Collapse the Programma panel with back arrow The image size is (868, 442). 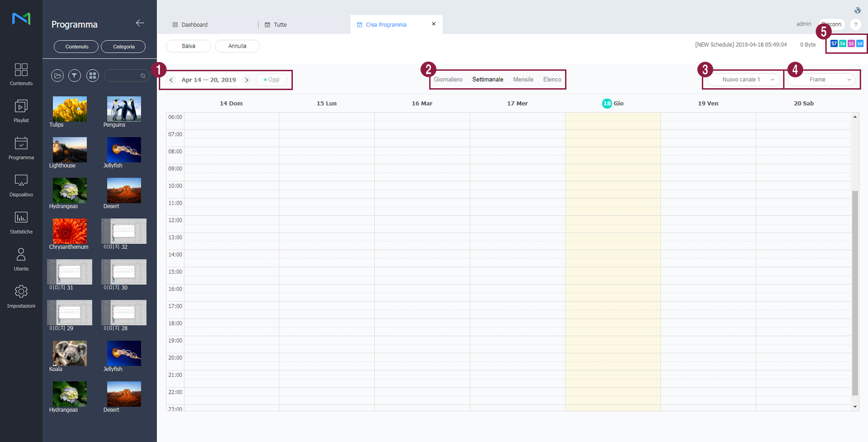[x=140, y=23]
